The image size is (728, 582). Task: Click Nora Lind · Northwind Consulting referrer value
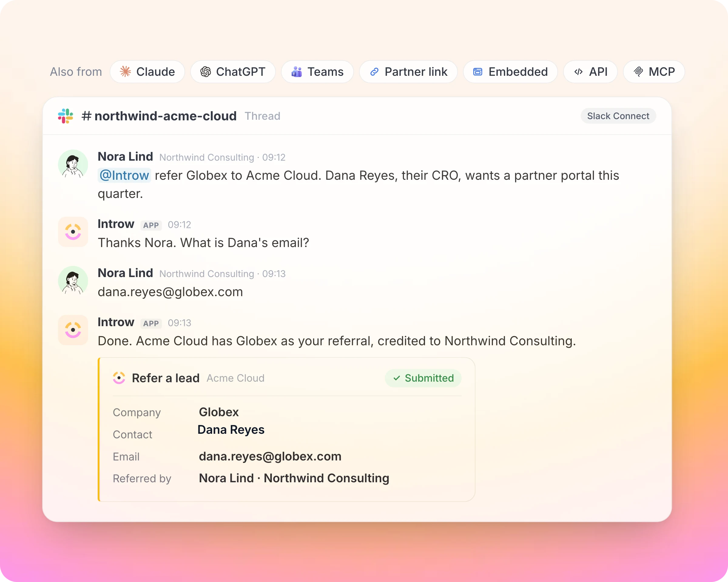[294, 478]
